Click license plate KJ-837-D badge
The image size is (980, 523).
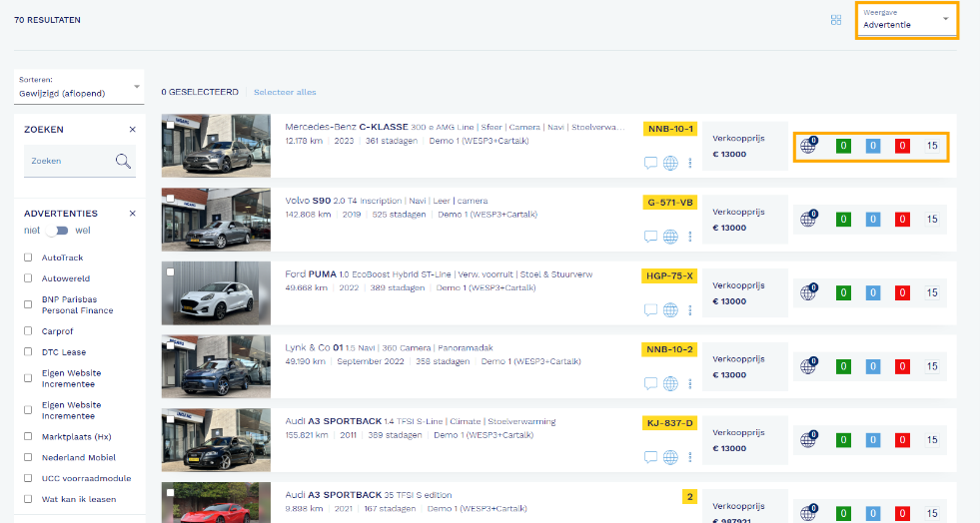[669, 423]
